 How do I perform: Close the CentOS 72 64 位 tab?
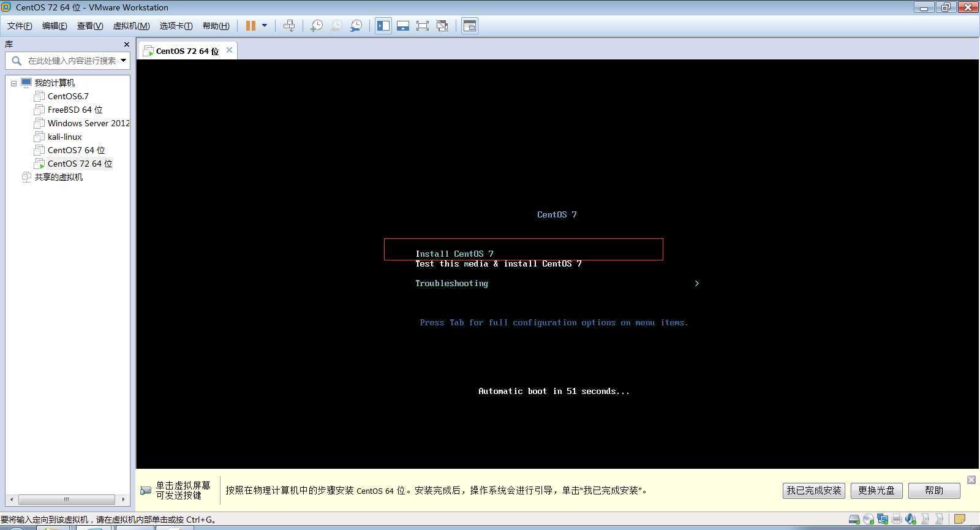(x=229, y=50)
